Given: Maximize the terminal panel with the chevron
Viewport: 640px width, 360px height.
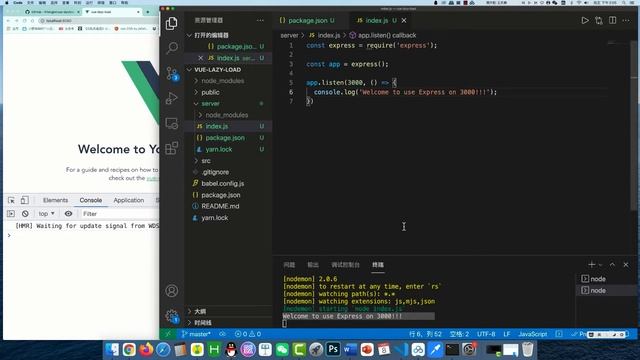Looking at the screenshot, I should click(x=612, y=264).
